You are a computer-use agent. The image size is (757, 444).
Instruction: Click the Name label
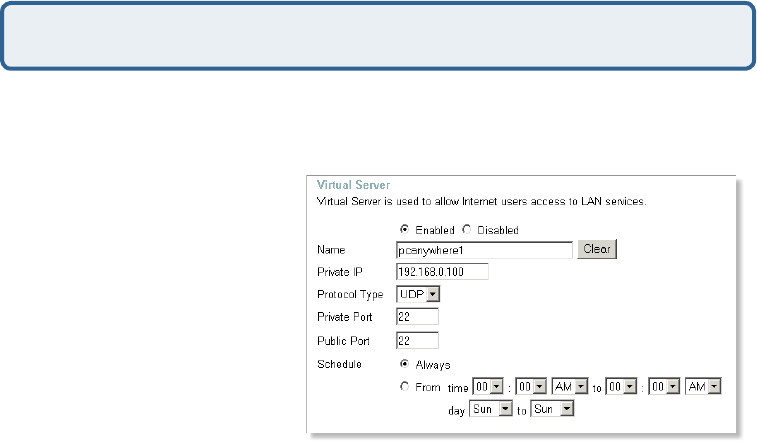coord(331,250)
